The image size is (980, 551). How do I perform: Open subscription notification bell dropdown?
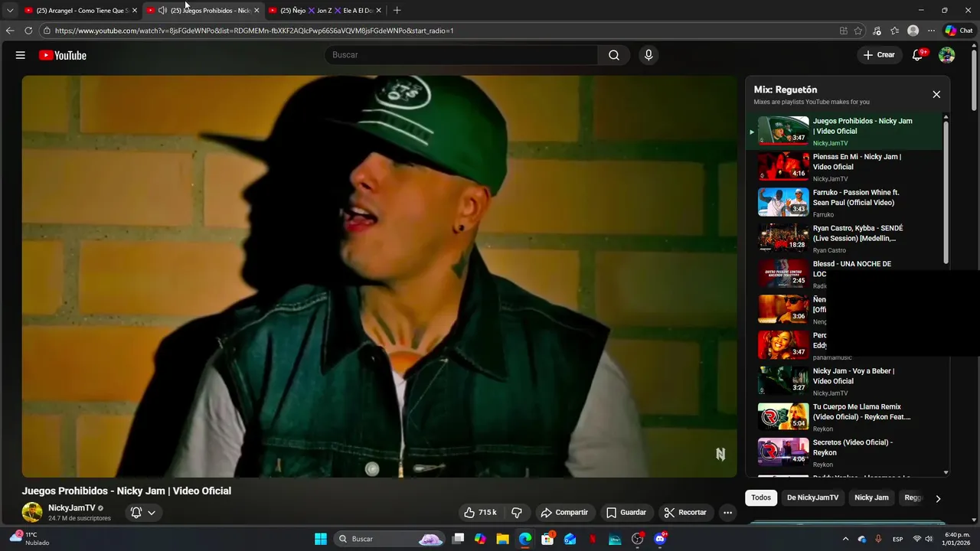[x=143, y=513]
